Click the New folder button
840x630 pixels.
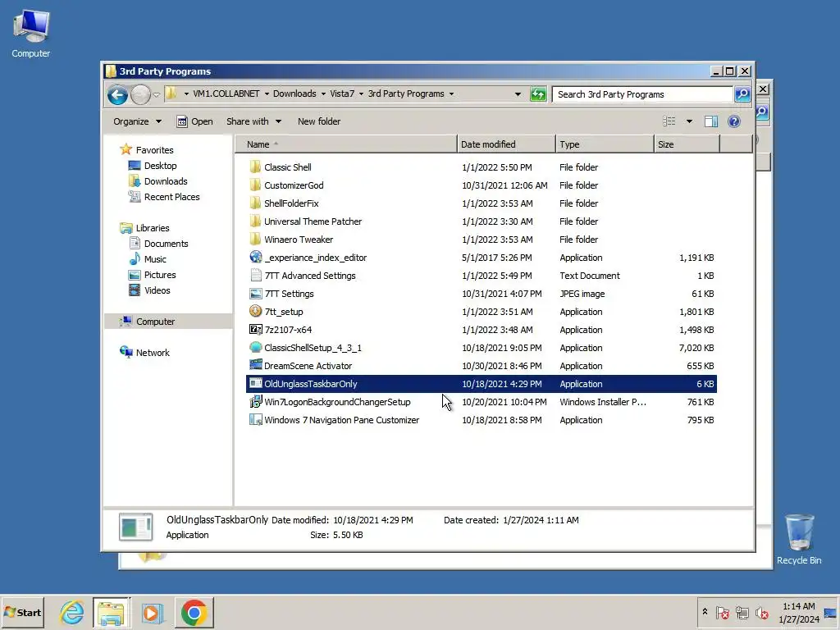[319, 121]
